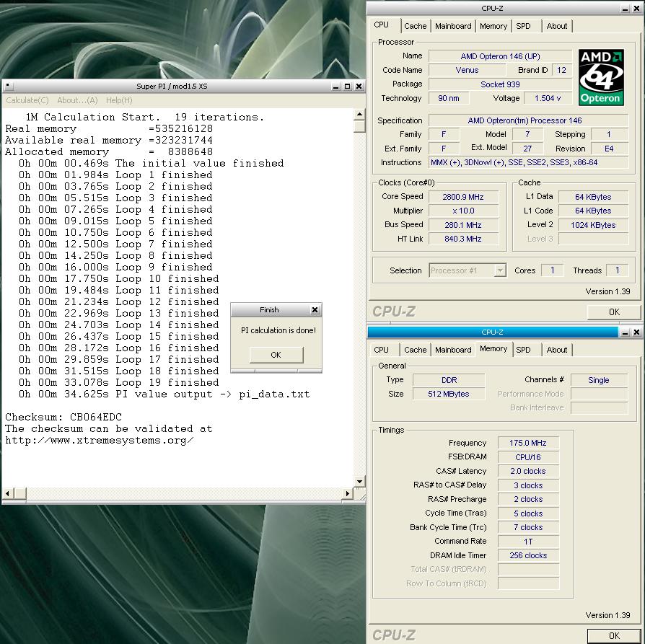Click the Loop 19 finished line
Viewport: 645px width, 644px height.
pos(119,382)
